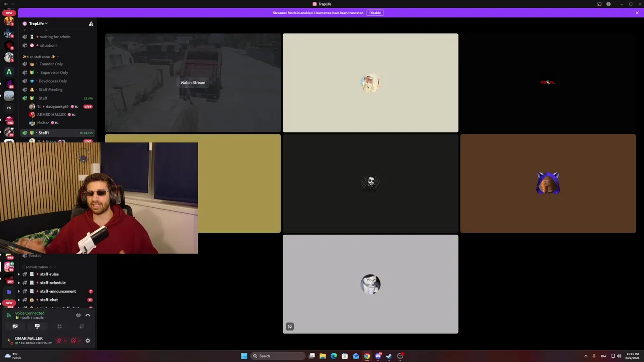Screen dimensions: 644x362
Task: Show hidden system tray icons
Action: 585,356
